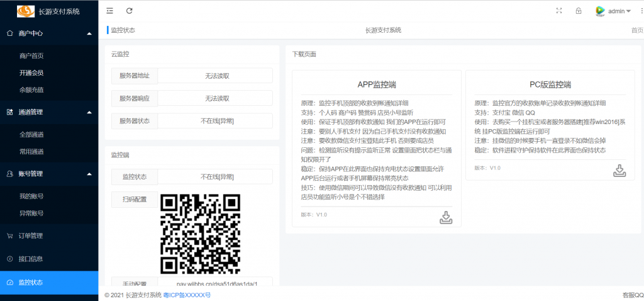Click the QR code image

pos(201,234)
